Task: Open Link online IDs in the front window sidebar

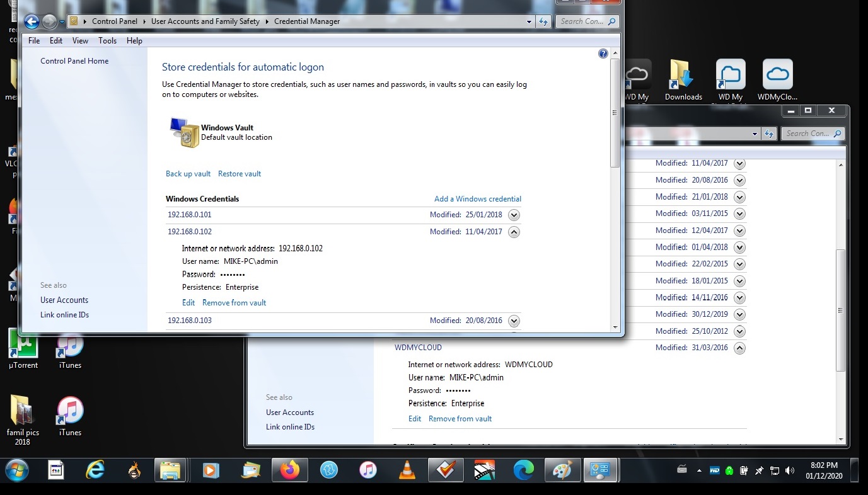Action: coord(64,315)
